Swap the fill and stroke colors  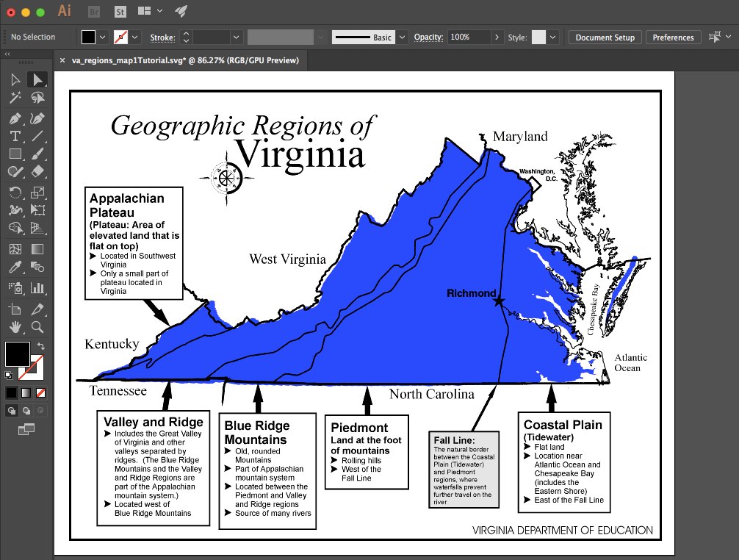click(41, 345)
